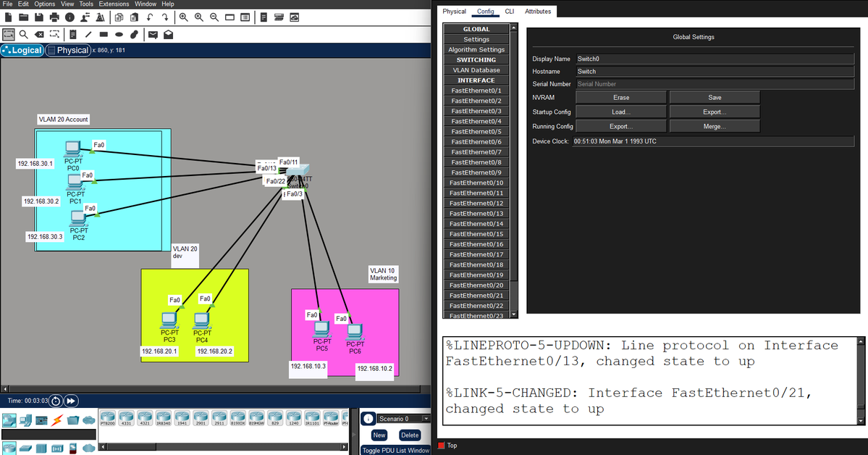Click Startup Config Export button
The height and width of the screenshot is (455, 868).
pyautogui.click(x=715, y=112)
